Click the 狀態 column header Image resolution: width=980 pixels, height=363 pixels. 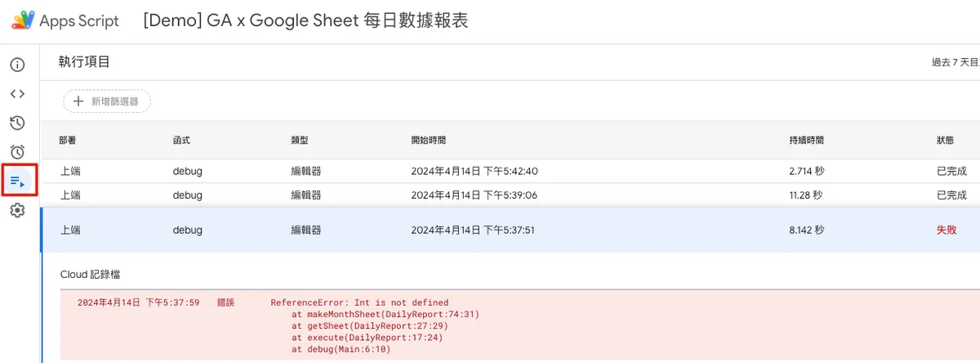pos(946,141)
